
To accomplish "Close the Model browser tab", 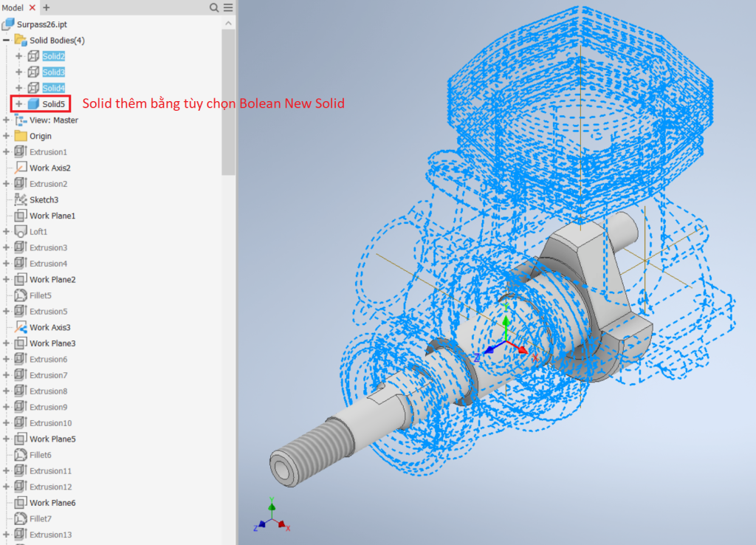I will 32,7.
